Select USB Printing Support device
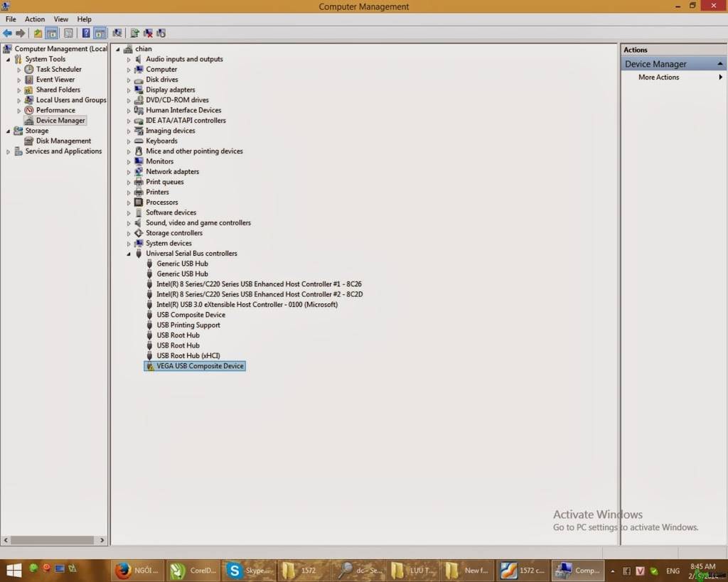 (x=188, y=325)
